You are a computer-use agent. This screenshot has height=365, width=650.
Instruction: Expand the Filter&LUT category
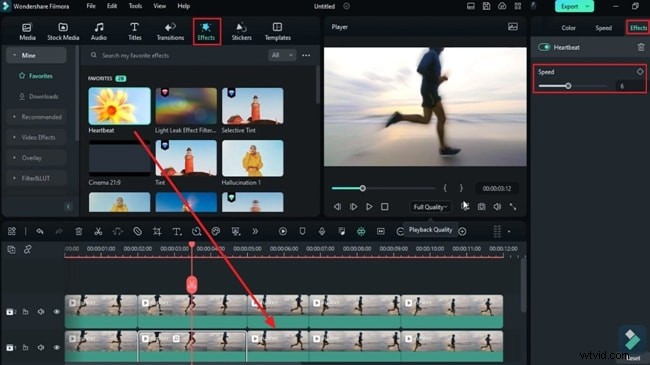(36, 178)
